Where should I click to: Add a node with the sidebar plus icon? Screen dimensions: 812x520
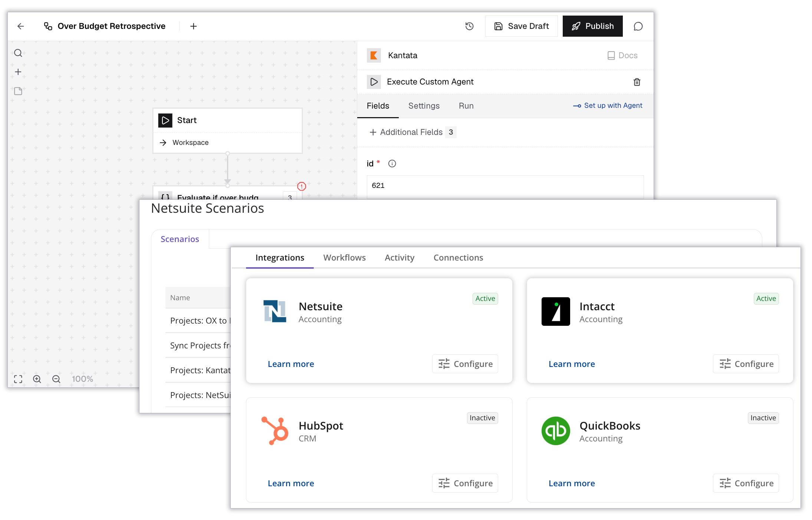(x=18, y=72)
